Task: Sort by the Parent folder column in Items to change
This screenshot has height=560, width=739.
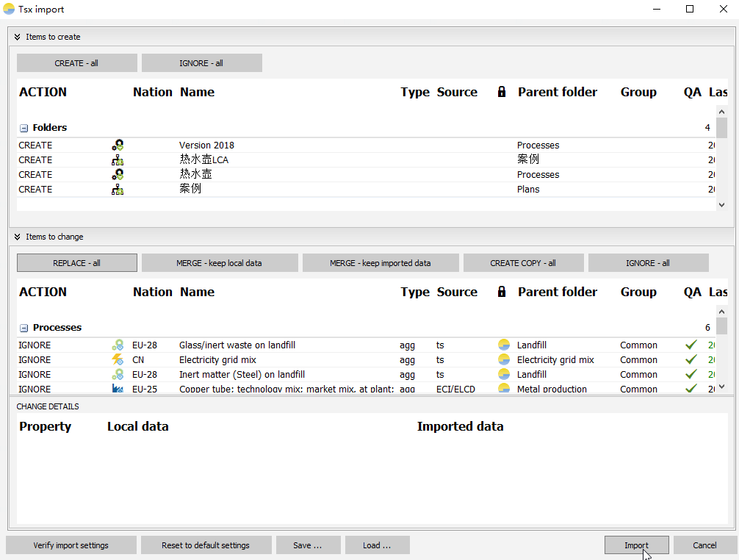Action: [x=557, y=292]
